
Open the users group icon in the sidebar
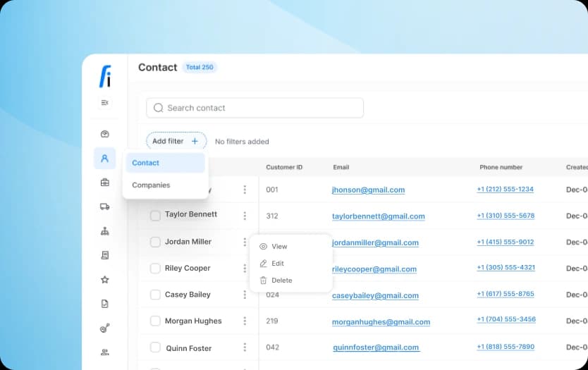(104, 352)
